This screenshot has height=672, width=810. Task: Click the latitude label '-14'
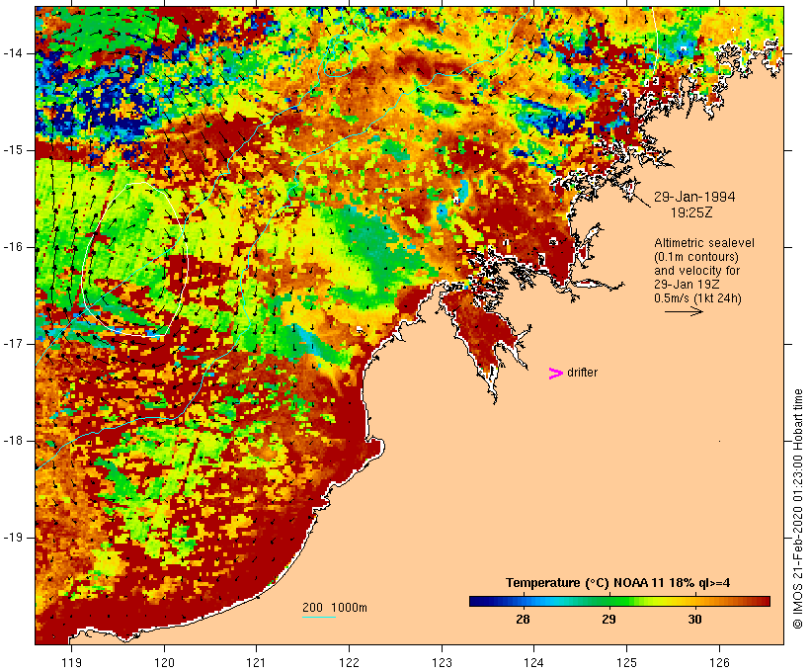(x=12, y=53)
